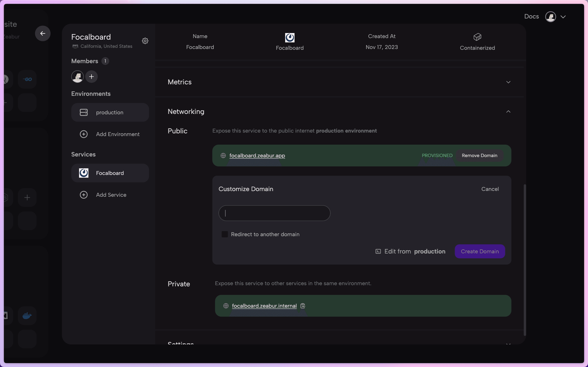
Task: Open focalboard.zeabur.internal link
Action: click(264, 306)
